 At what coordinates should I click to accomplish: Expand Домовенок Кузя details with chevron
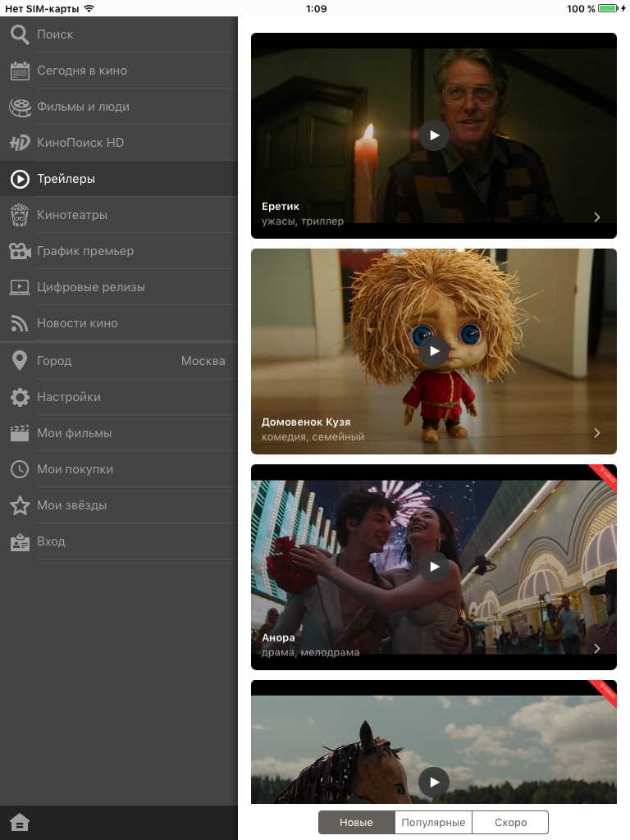pos(597,433)
